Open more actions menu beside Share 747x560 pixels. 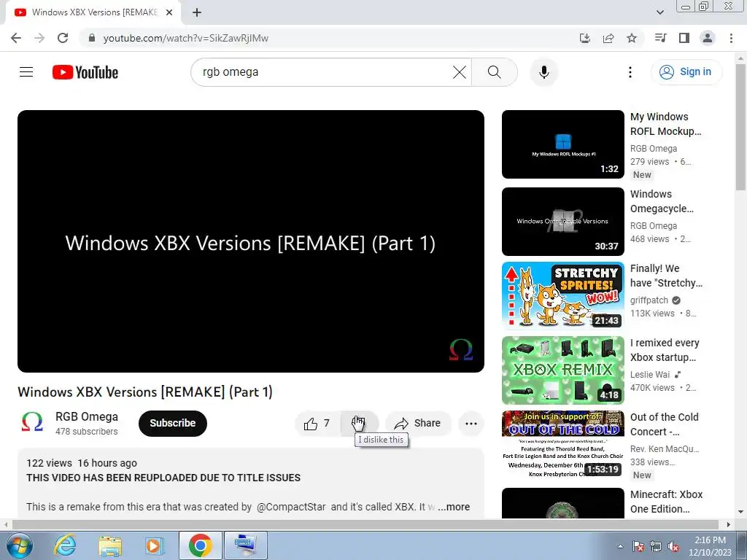point(471,424)
